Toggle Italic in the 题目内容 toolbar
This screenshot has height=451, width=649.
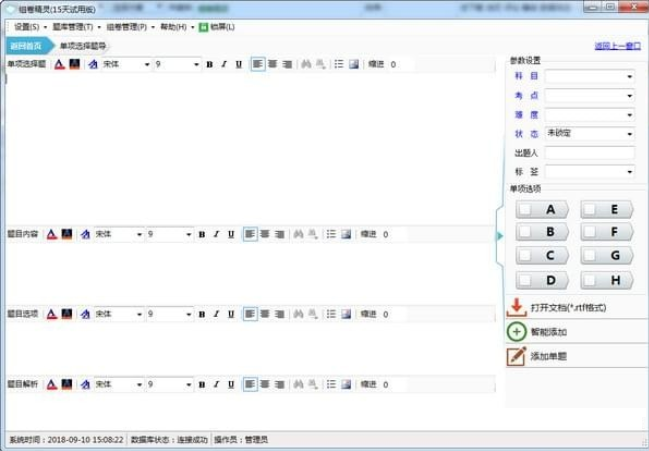pyautogui.click(x=216, y=234)
